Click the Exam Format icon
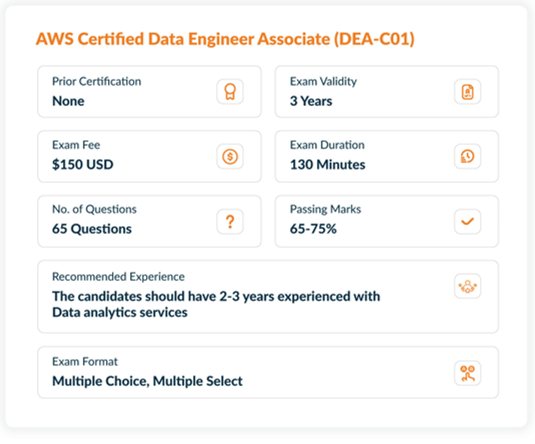 pos(467,373)
